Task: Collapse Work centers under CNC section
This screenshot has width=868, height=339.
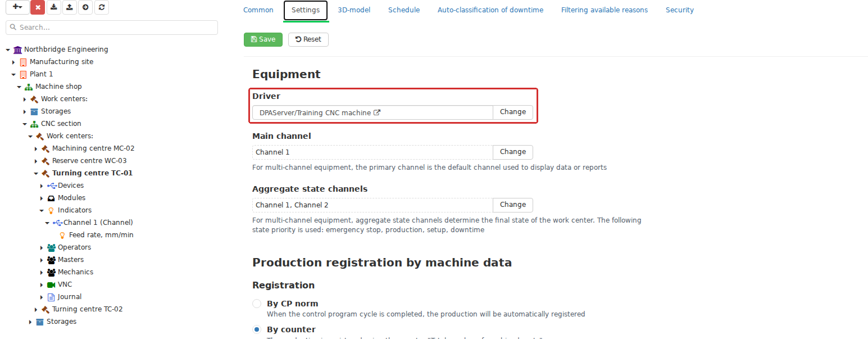Action: [x=30, y=136]
